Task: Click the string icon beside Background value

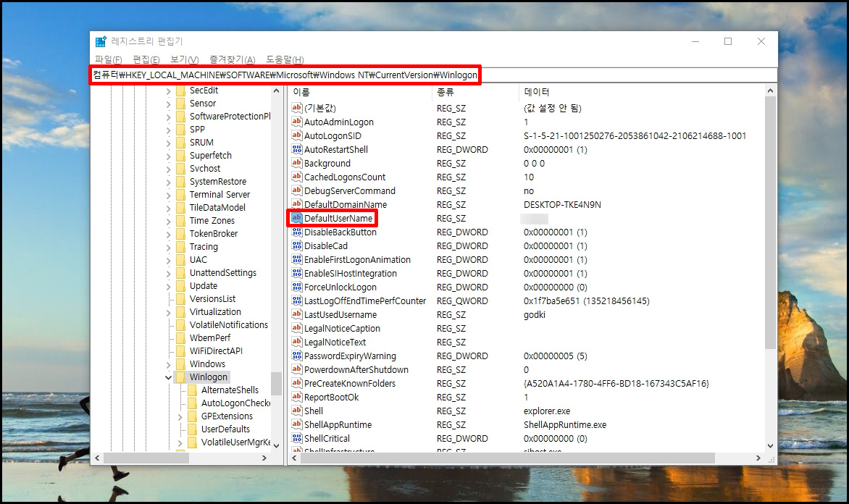Action: [x=297, y=163]
